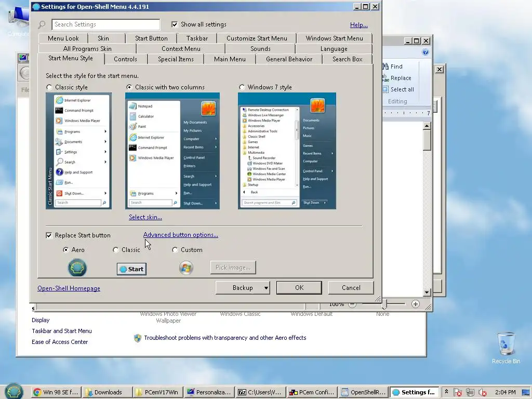Click the Windows 7 style preview image

tap(287, 151)
